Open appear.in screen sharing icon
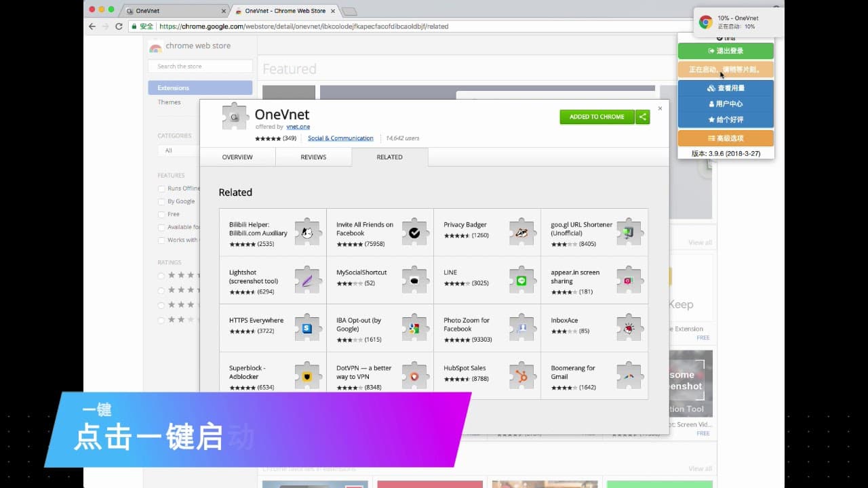Image resolution: width=868 pixels, height=488 pixels. point(629,279)
